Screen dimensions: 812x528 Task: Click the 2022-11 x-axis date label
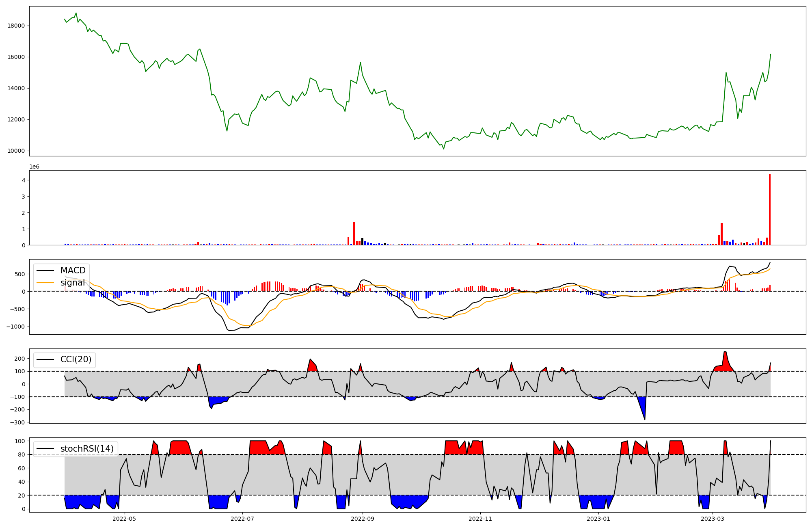[480, 519]
